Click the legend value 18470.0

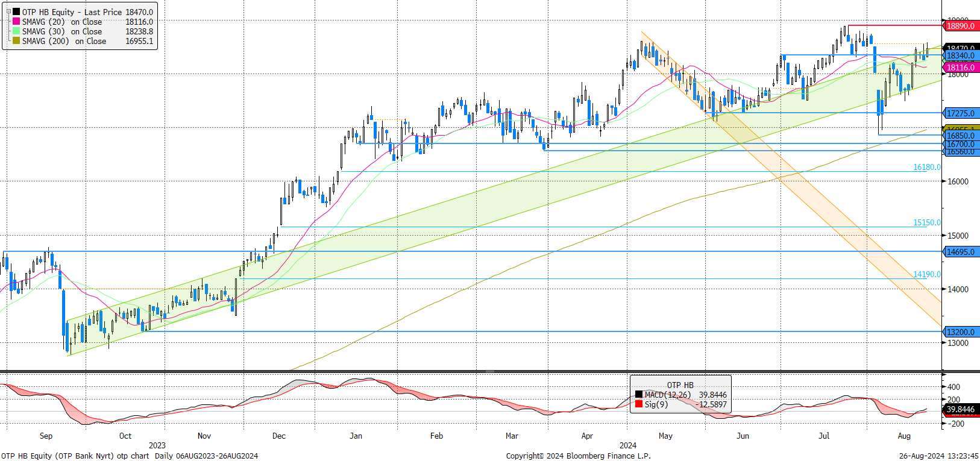point(139,12)
